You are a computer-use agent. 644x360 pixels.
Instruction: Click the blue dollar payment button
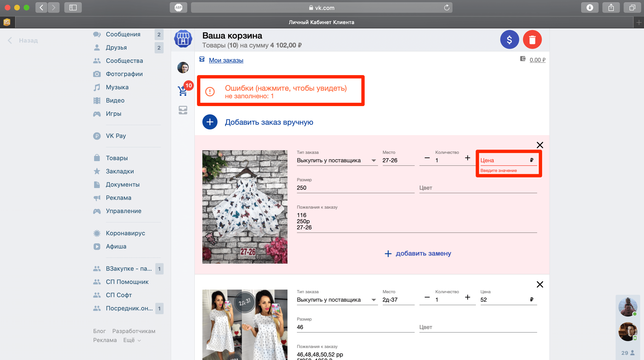(x=509, y=39)
